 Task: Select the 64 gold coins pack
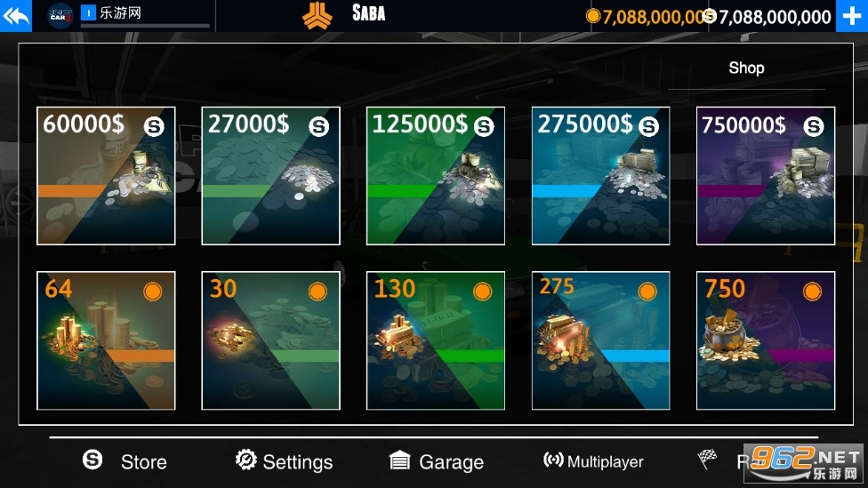pos(106,340)
